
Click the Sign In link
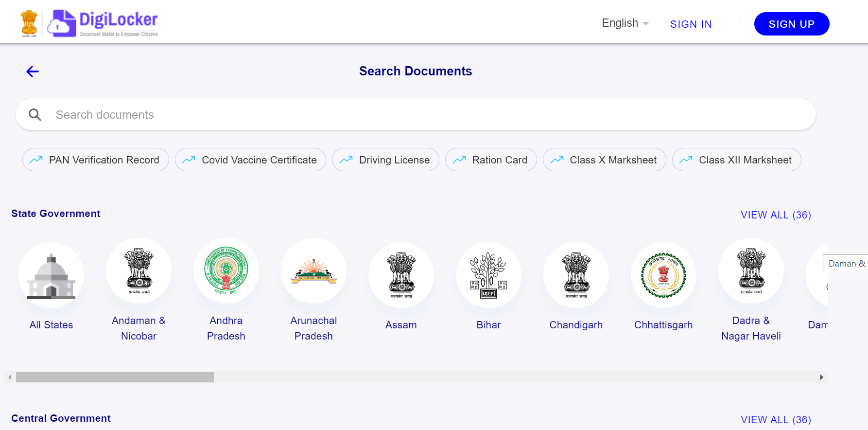point(691,24)
